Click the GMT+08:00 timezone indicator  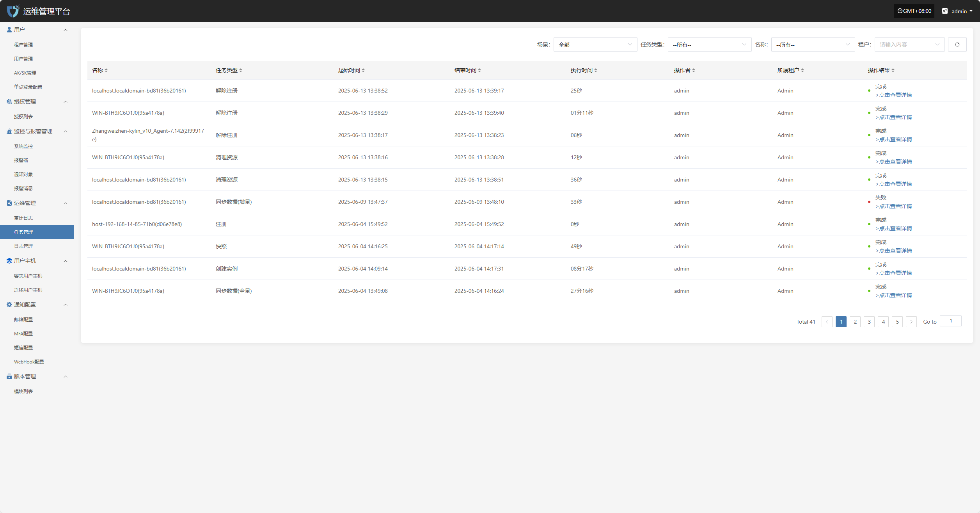pyautogui.click(x=914, y=11)
